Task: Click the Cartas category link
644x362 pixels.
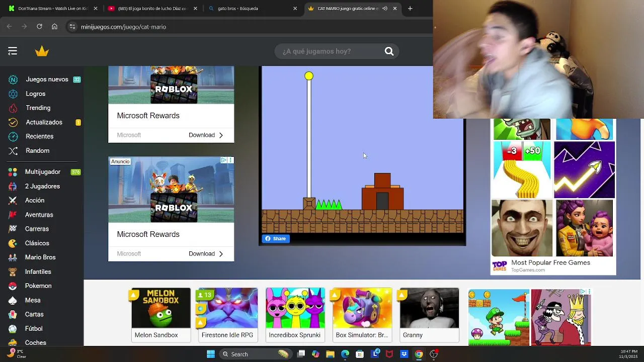Action: 34,314
